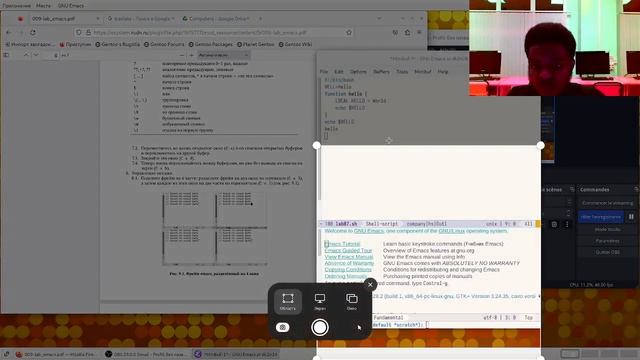This screenshot has width=640, height=360.
Task: Pause the OBS recording
Action: (631, 217)
